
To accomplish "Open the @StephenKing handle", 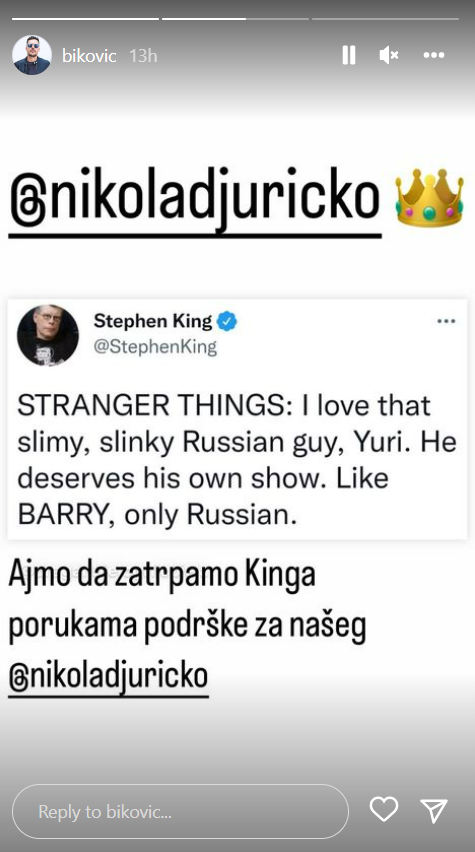I will pos(155,347).
